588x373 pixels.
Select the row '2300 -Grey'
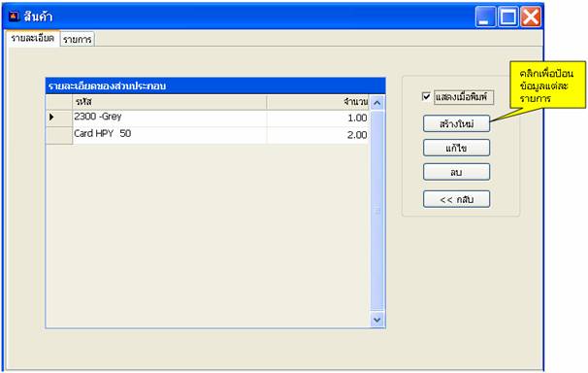pyautogui.click(x=208, y=119)
